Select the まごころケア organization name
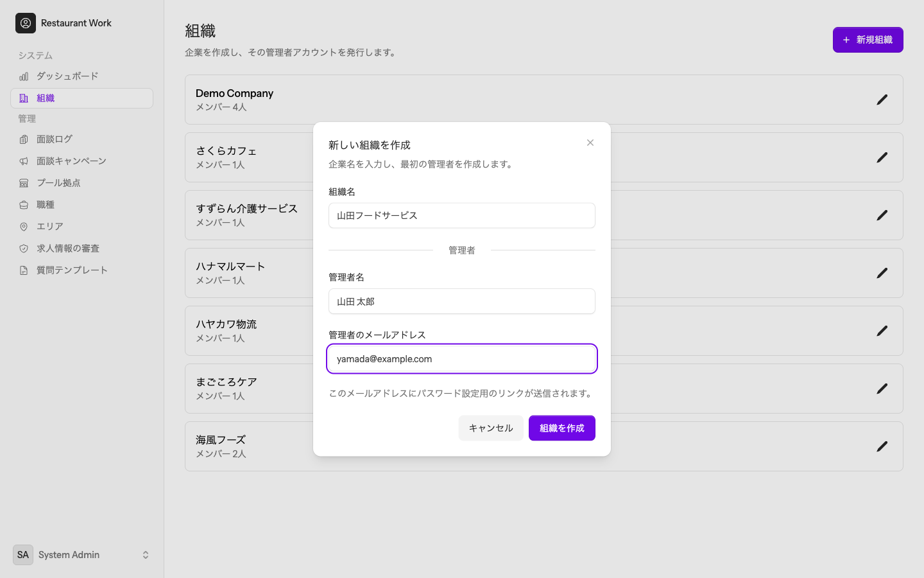 tap(227, 382)
